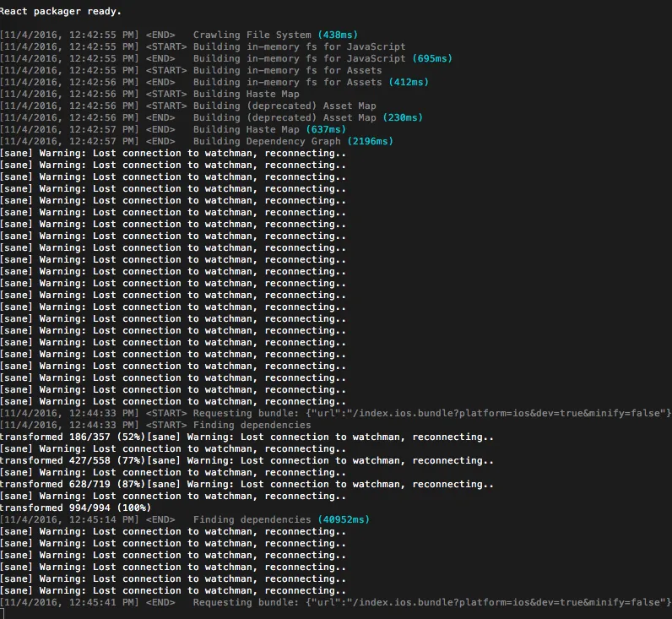Click the START "Building in-memory fs for JavaScript" line
This screenshot has width=672, height=619.
coord(203,46)
